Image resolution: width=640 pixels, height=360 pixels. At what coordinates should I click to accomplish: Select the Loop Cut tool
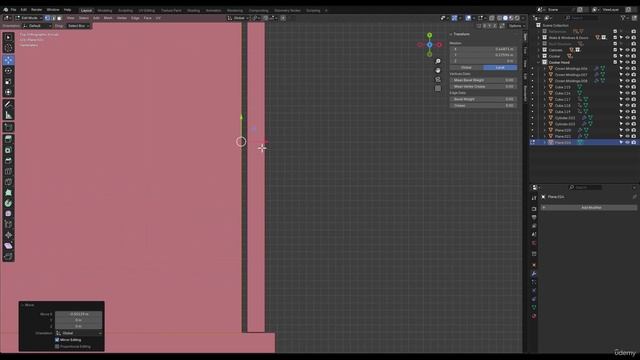click(8, 171)
